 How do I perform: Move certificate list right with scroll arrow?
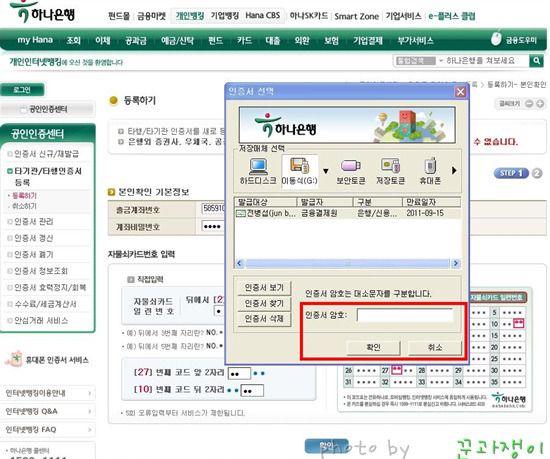coord(455,263)
